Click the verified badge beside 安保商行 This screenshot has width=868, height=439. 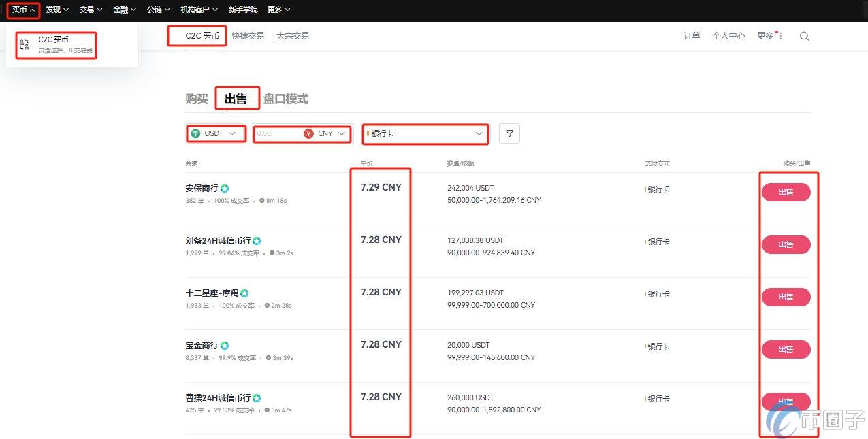point(223,188)
